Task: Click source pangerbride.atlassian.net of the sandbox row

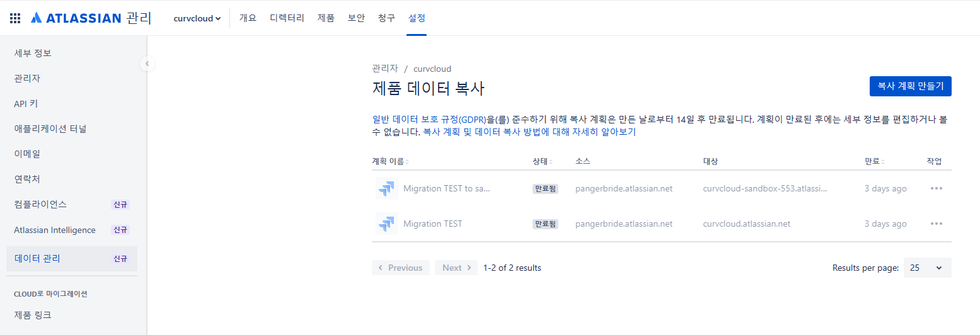Action: [624, 188]
